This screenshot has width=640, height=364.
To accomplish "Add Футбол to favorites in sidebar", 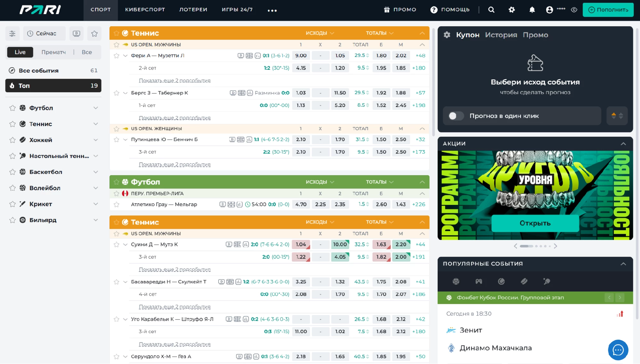I will [x=12, y=108].
